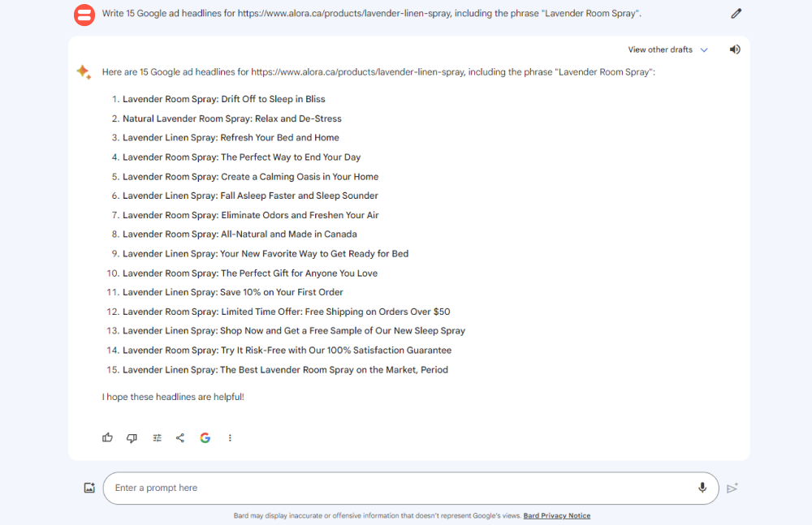Image resolution: width=812 pixels, height=525 pixels.
Task: Click the upload image icon
Action: point(89,488)
